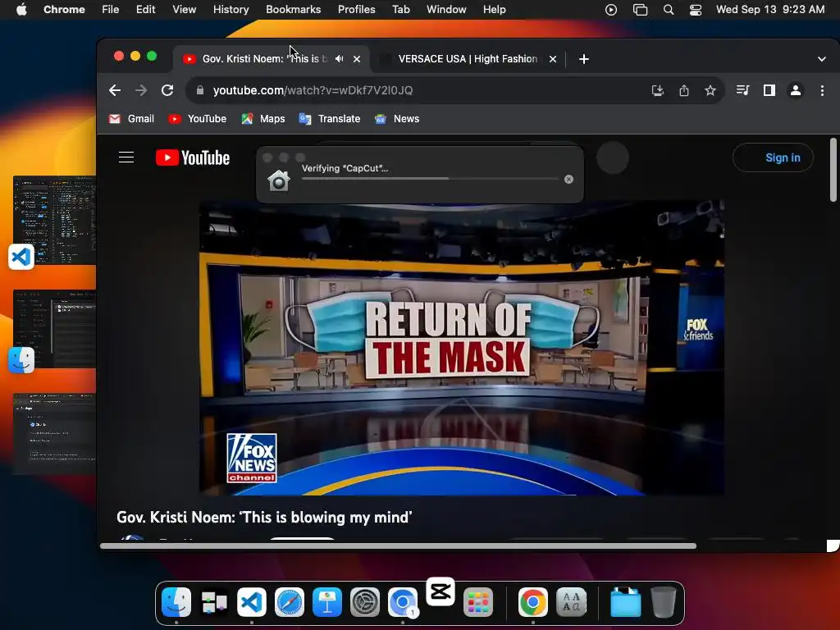Switch to the VERSACE USA tab

point(468,59)
